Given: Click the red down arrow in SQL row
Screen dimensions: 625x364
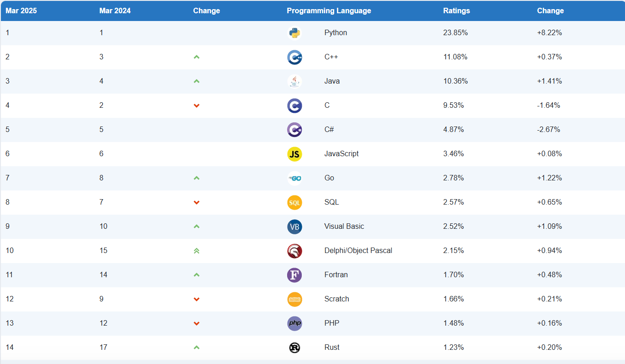Looking at the screenshot, I should coord(197,202).
